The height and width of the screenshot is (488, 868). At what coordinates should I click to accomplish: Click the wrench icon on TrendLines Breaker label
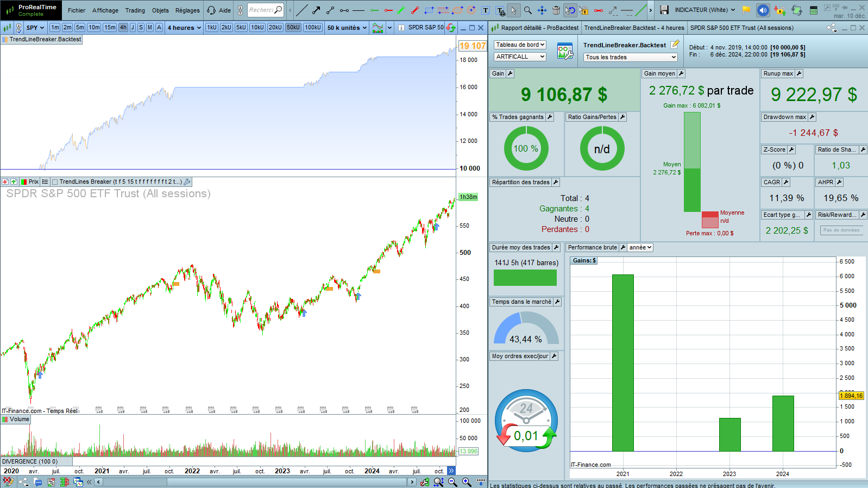tap(187, 182)
